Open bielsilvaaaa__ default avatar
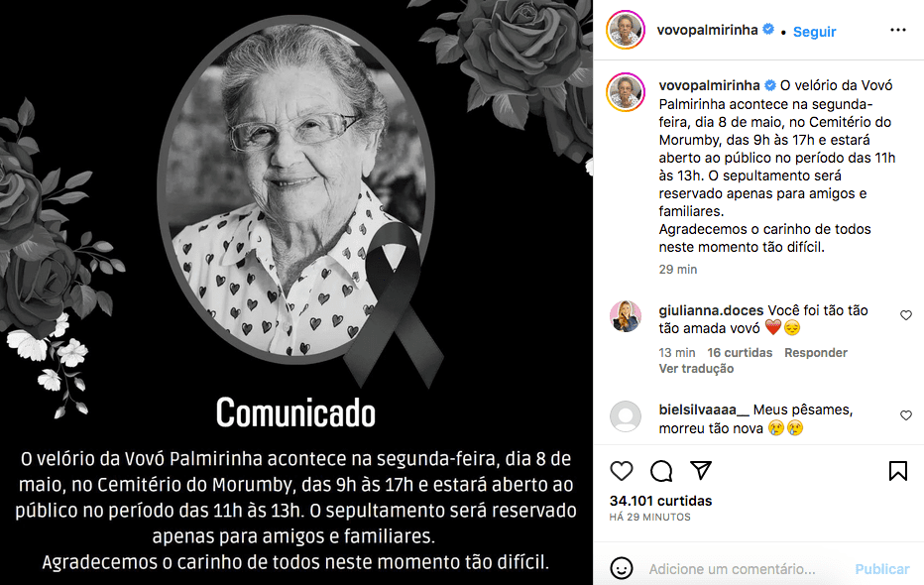Viewport: 924px width, 585px height. click(626, 416)
